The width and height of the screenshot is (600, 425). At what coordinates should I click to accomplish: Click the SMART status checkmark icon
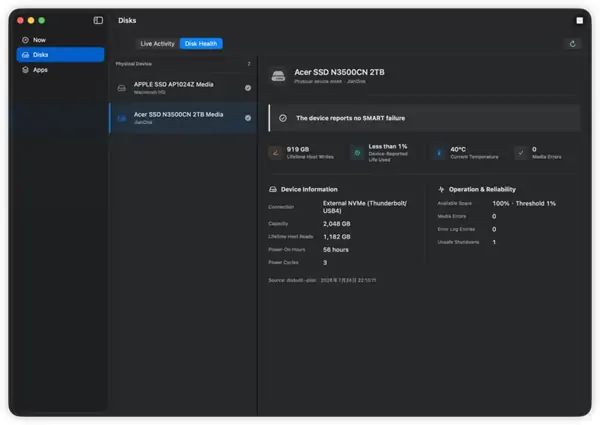283,118
